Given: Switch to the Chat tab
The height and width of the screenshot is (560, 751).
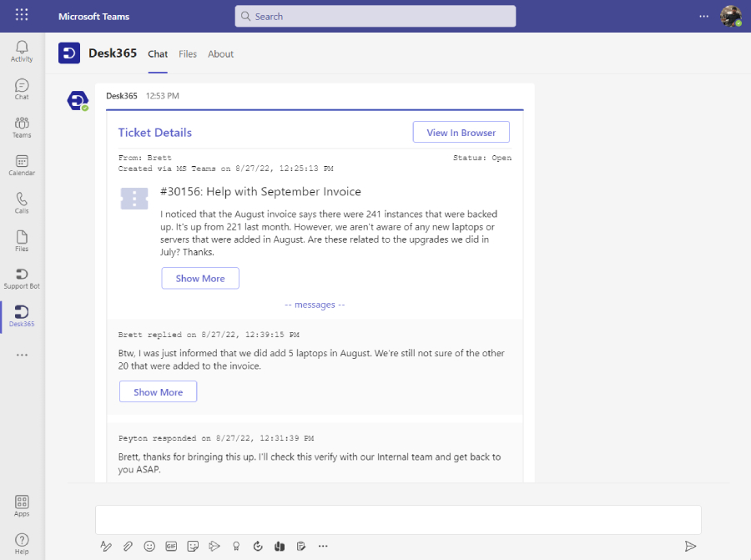Looking at the screenshot, I should 158,54.
